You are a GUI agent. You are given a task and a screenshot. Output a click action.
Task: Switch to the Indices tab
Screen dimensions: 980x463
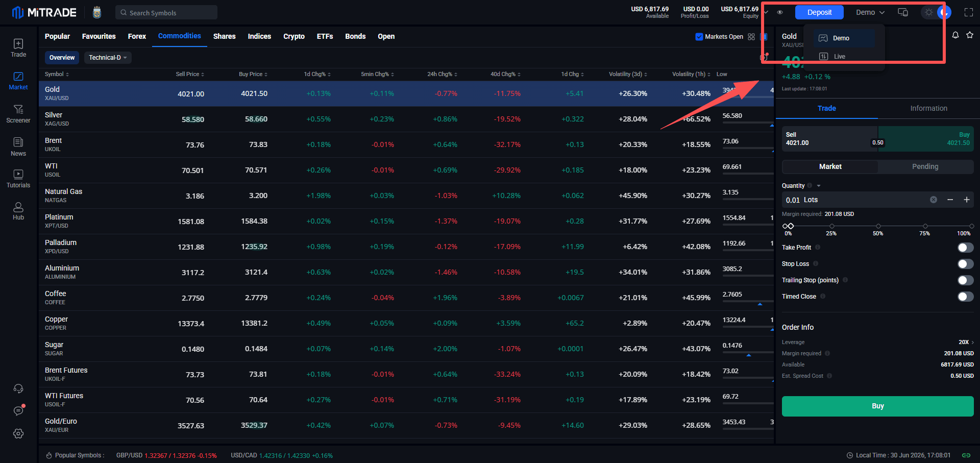(x=259, y=36)
